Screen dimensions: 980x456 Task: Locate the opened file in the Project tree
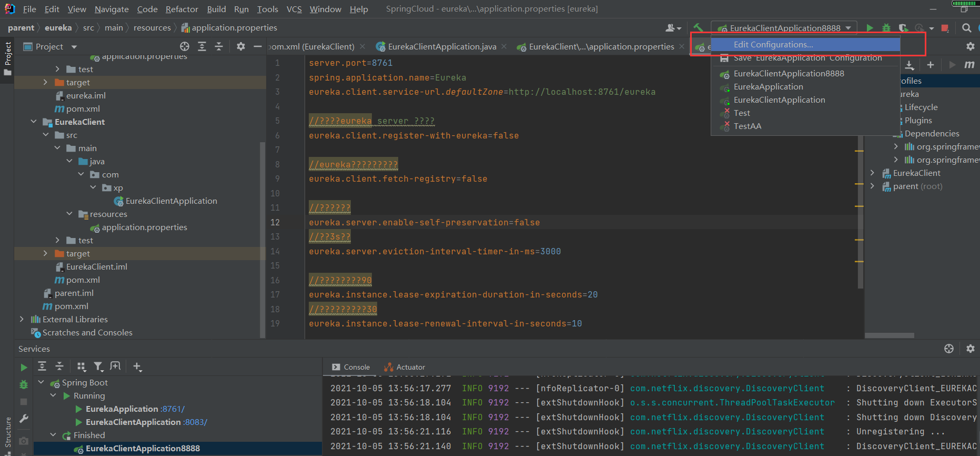click(x=185, y=46)
